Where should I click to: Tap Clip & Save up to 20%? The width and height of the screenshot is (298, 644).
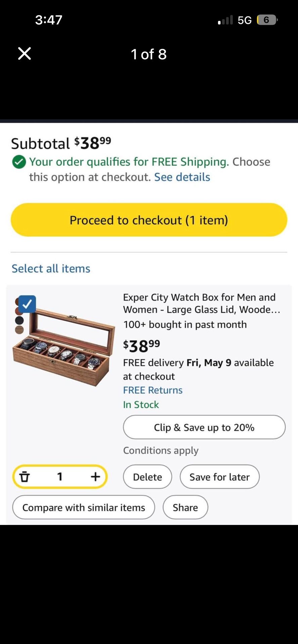[x=204, y=427]
